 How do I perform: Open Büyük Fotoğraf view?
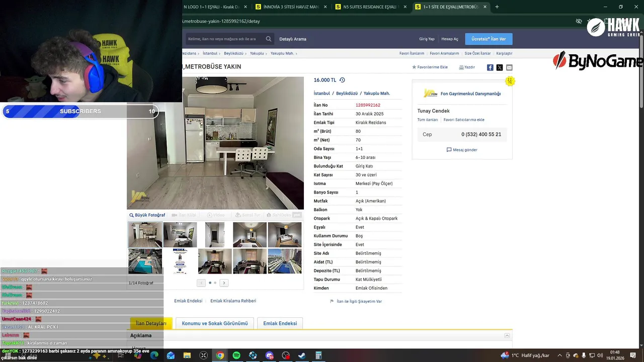point(147,215)
